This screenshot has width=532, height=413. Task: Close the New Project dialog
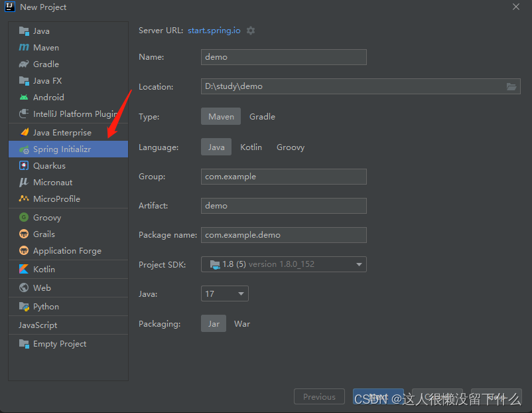(x=516, y=7)
